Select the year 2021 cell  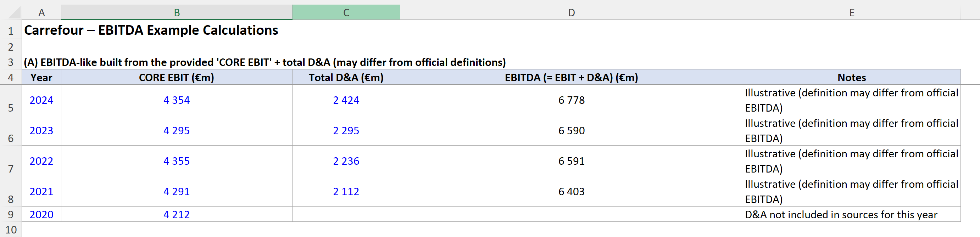click(41, 191)
